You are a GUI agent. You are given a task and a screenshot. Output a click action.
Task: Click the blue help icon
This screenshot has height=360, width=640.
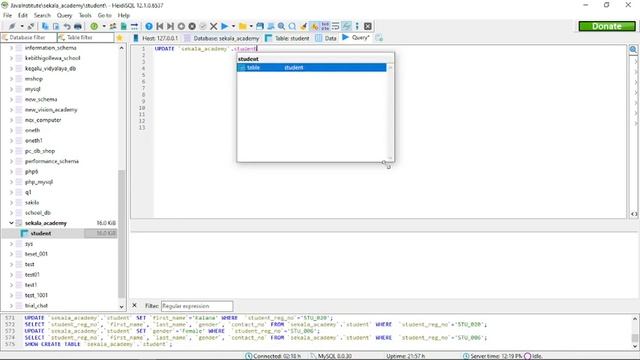click(149, 26)
